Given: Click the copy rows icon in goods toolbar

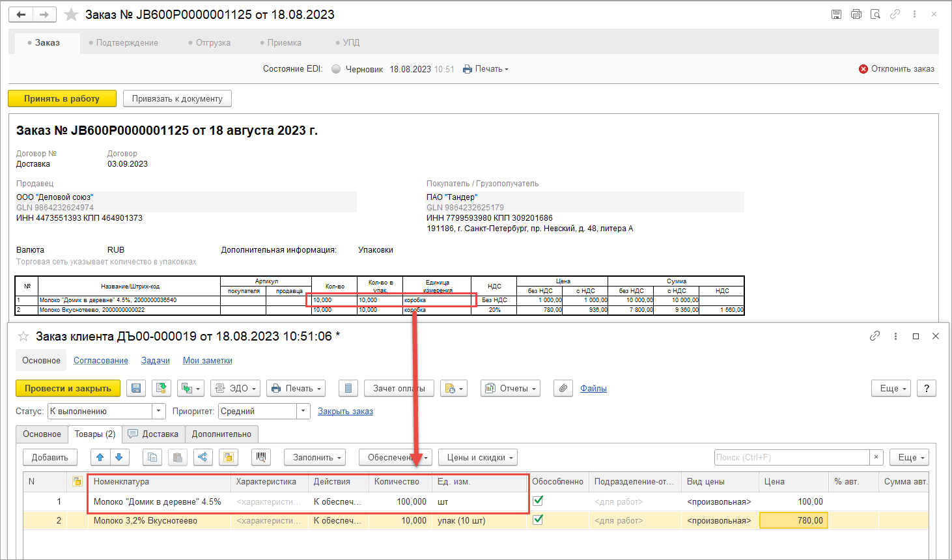Looking at the screenshot, I should 152,457.
